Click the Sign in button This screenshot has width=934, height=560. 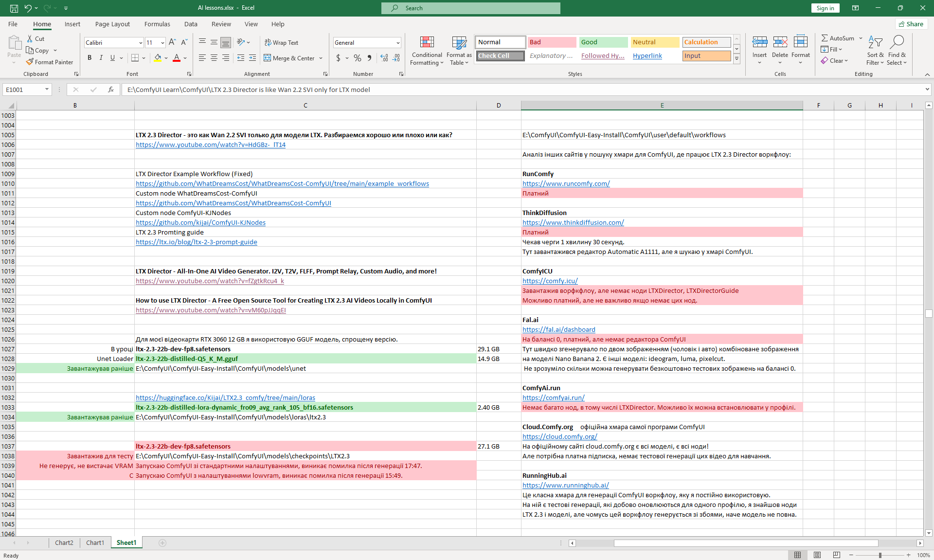click(x=825, y=8)
